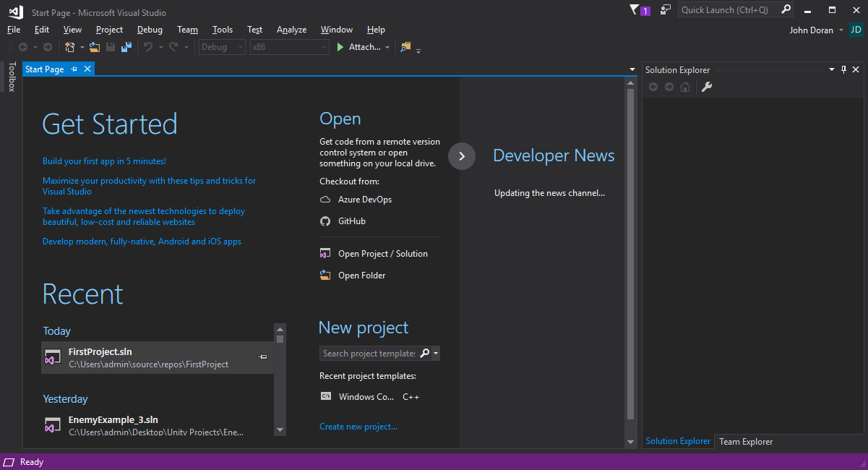Click the FirstProject.sln solution icon
This screenshot has height=470, width=868.
[53, 358]
